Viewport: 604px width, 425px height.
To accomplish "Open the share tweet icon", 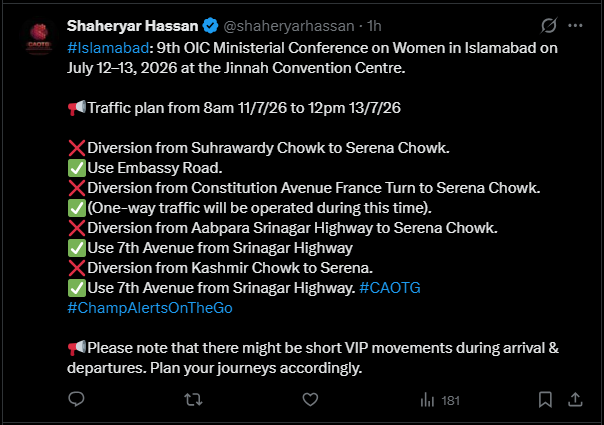I will [x=575, y=400].
